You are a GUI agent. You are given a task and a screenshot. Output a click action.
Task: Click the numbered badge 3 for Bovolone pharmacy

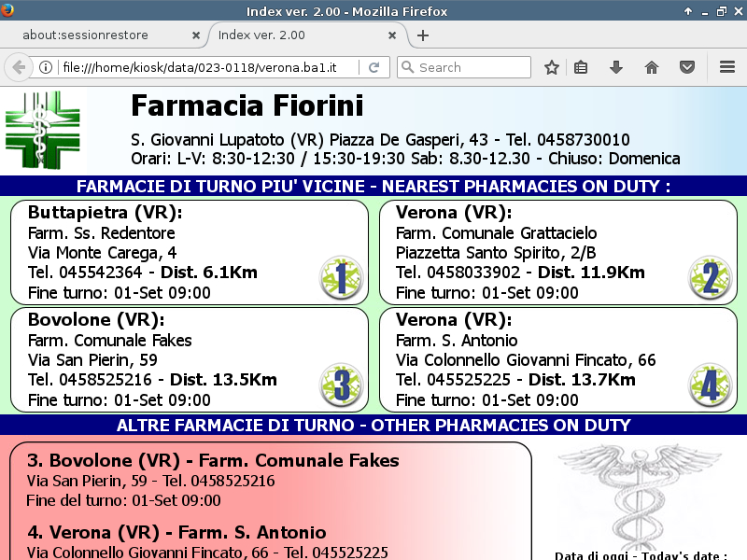[341, 385]
